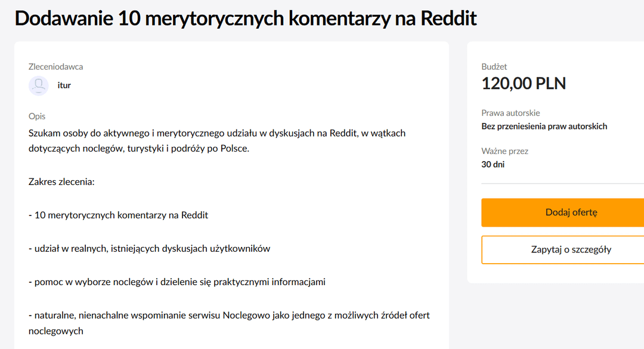Viewport: 644px width, 349px height.
Task: Click the bullet about 10 merytorycznych komentarzy
Action: [x=119, y=214]
